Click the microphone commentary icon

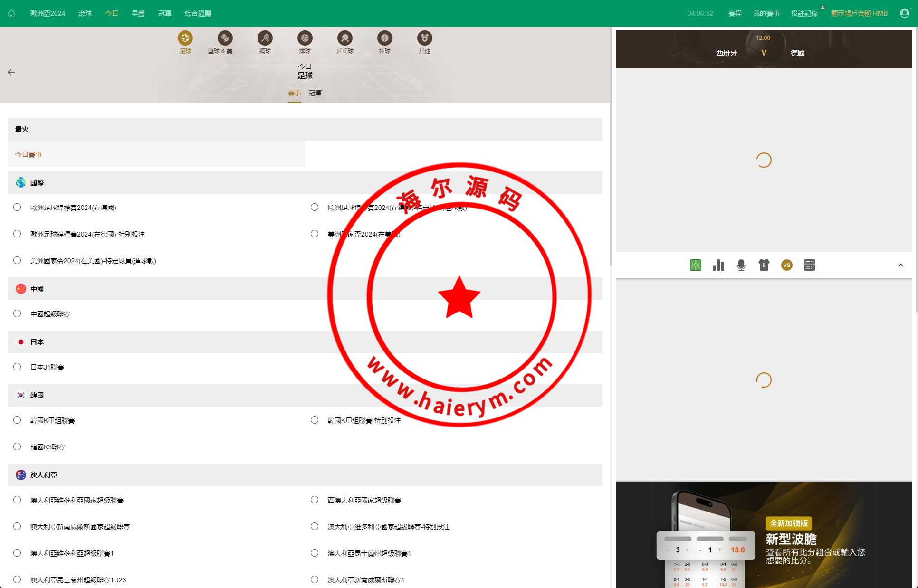click(741, 265)
